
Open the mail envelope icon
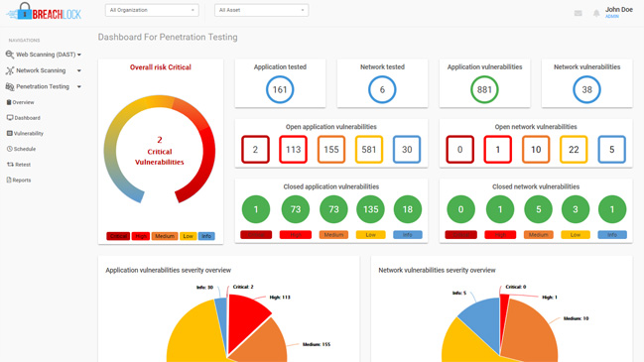(x=578, y=13)
